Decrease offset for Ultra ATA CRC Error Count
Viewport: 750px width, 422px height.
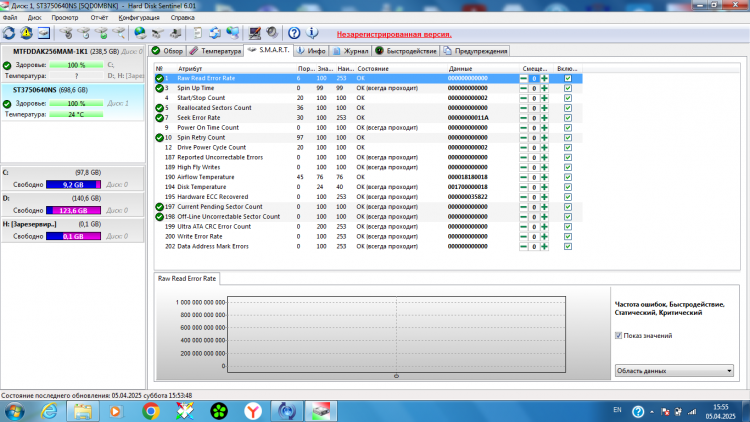[524, 227]
